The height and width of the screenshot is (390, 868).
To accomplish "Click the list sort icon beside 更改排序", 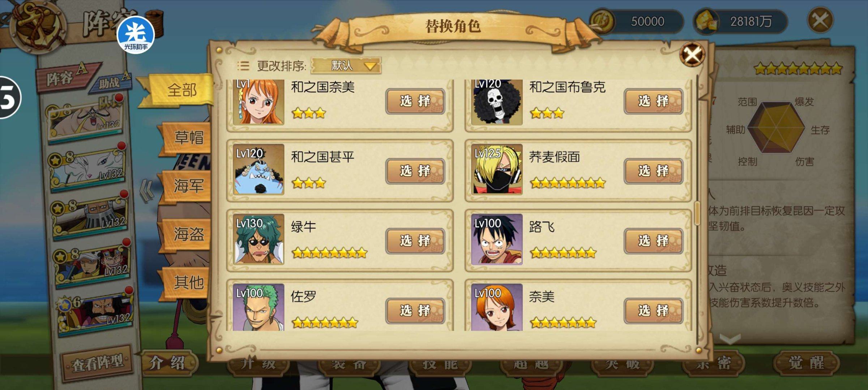I will pyautogui.click(x=243, y=66).
